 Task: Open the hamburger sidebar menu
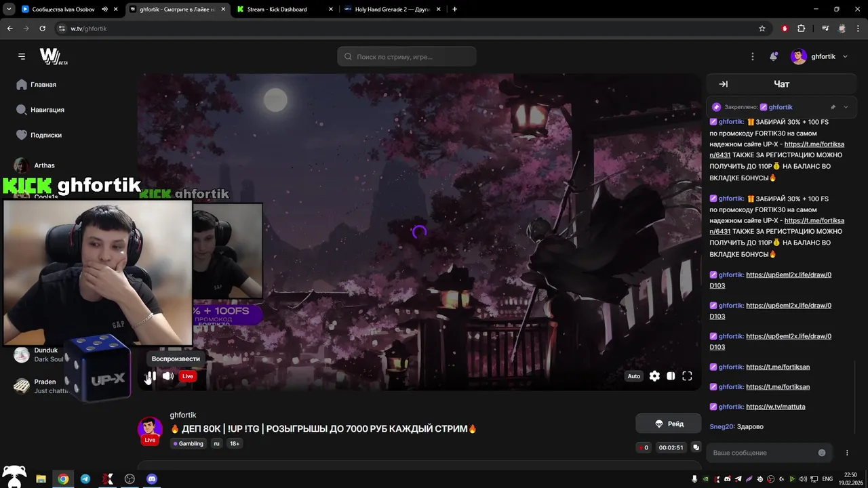pyautogui.click(x=22, y=56)
